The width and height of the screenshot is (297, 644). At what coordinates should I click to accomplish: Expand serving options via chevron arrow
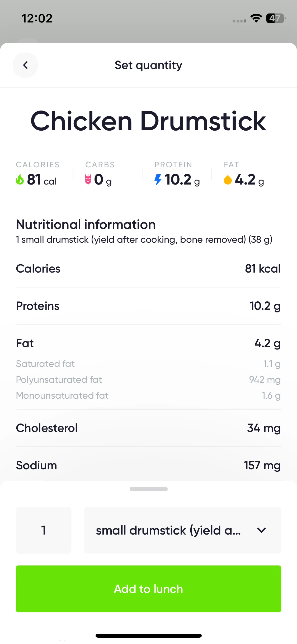261,530
